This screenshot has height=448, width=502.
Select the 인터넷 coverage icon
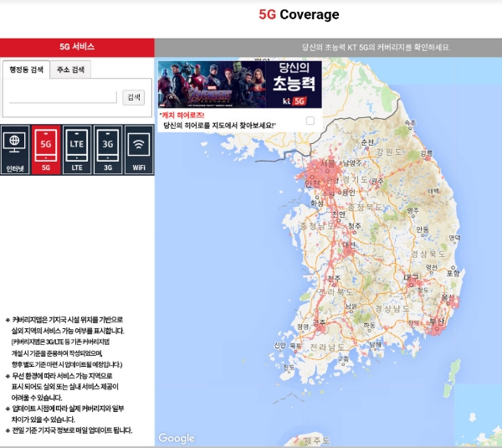[x=16, y=150]
